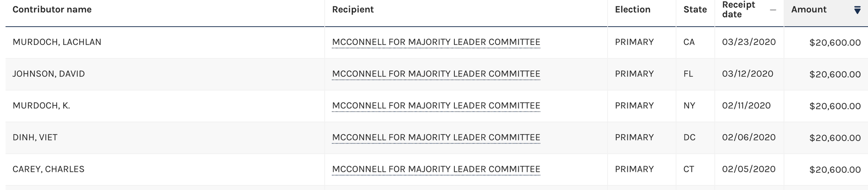The image size is (868, 190).
Task: Open recipient link in Murdoch, K. row
Action: (436, 106)
